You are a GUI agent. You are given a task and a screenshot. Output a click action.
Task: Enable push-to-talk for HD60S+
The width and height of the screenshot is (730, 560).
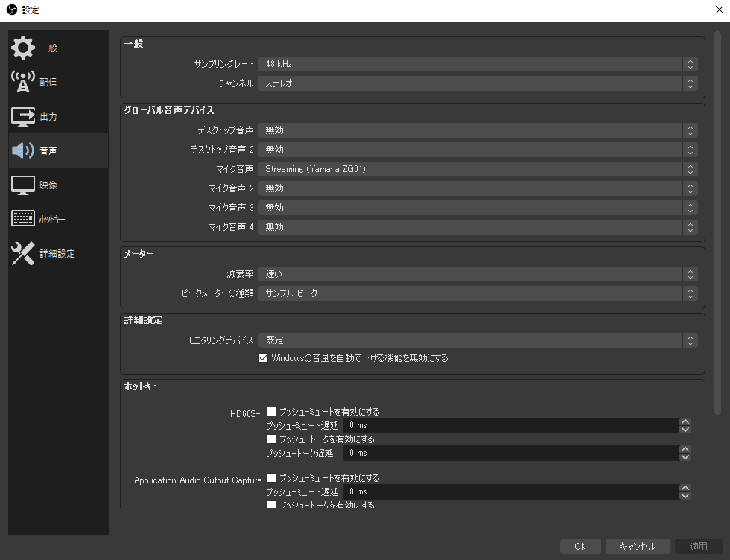pyautogui.click(x=271, y=439)
